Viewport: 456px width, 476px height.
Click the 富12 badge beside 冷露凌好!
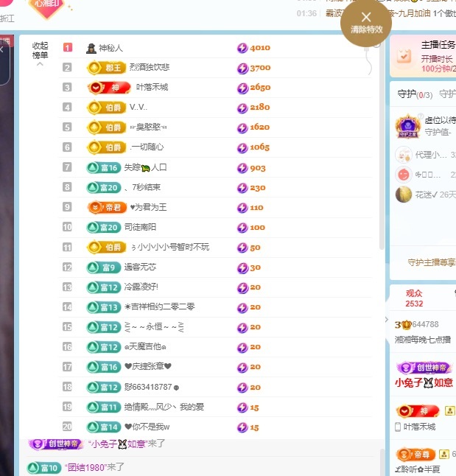(x=104, y=287)
